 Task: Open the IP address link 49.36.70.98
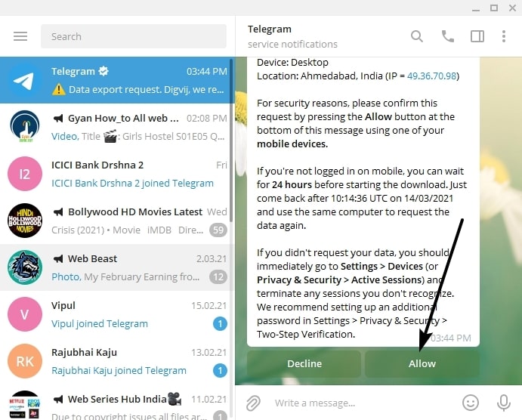point(431,76)
